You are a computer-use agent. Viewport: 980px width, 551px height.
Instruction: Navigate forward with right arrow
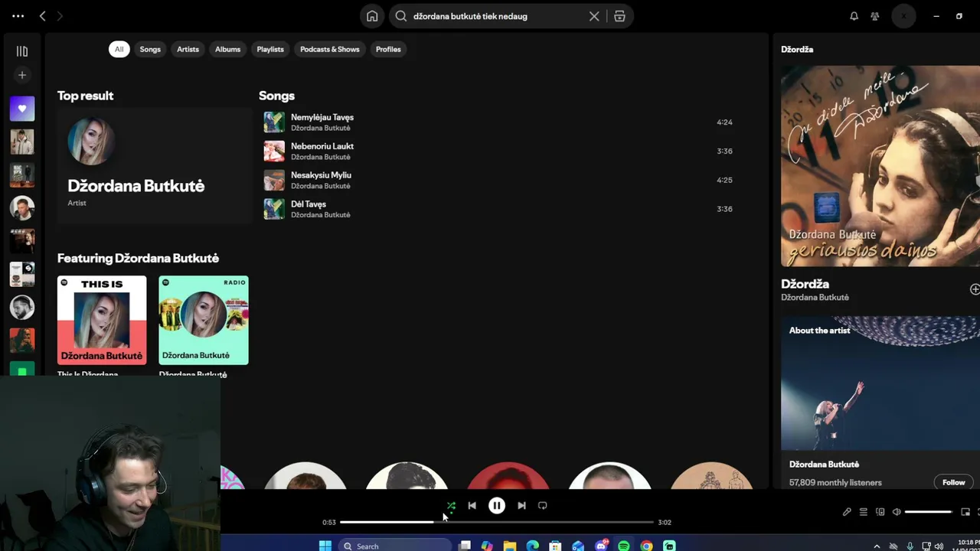pos(60,16)
